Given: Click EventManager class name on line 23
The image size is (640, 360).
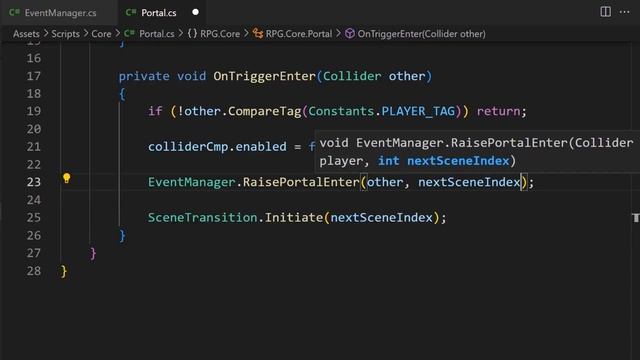Looking at the screenshot, I should click(191, 182).
